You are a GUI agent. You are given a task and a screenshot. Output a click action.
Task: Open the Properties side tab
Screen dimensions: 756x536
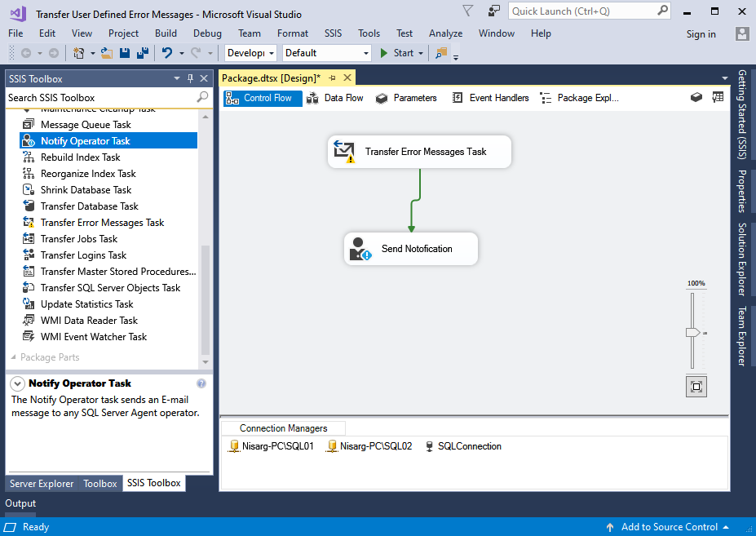click(742, 191)
